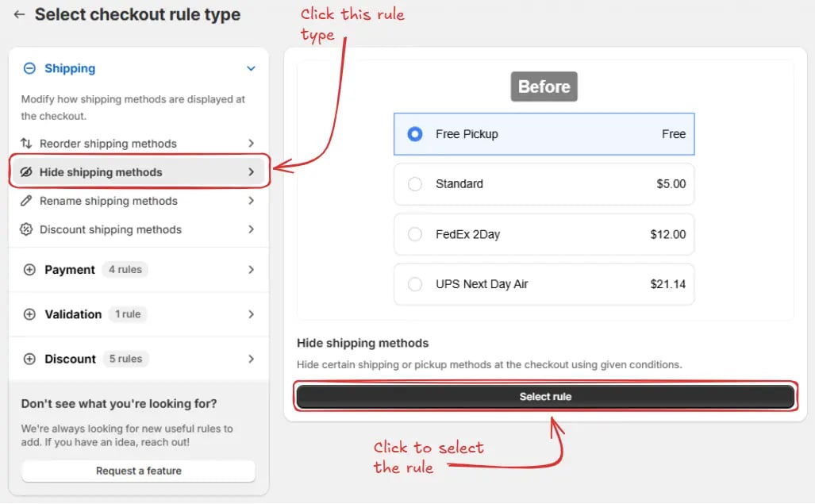Expand the Validation section chevron
The image size is (815, 504).
251,314
